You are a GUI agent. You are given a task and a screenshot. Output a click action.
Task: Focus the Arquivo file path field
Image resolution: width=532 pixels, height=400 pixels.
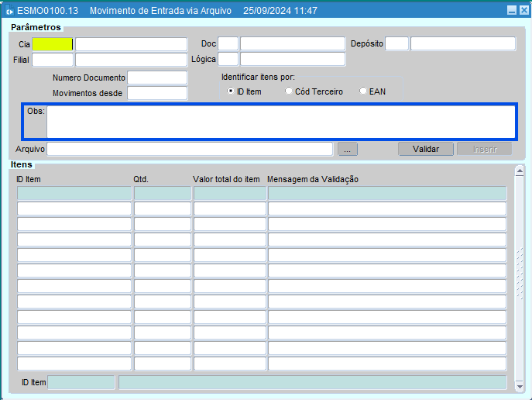(190, 149)
